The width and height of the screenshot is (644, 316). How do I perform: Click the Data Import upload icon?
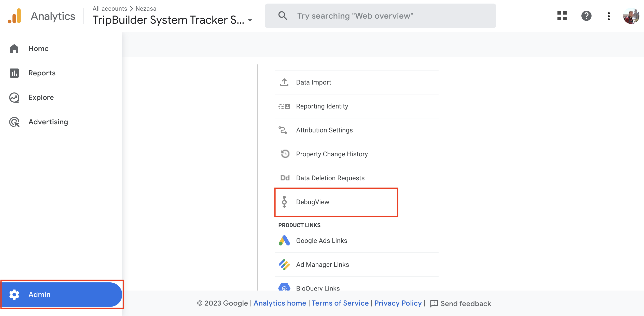tap(284, 82)
